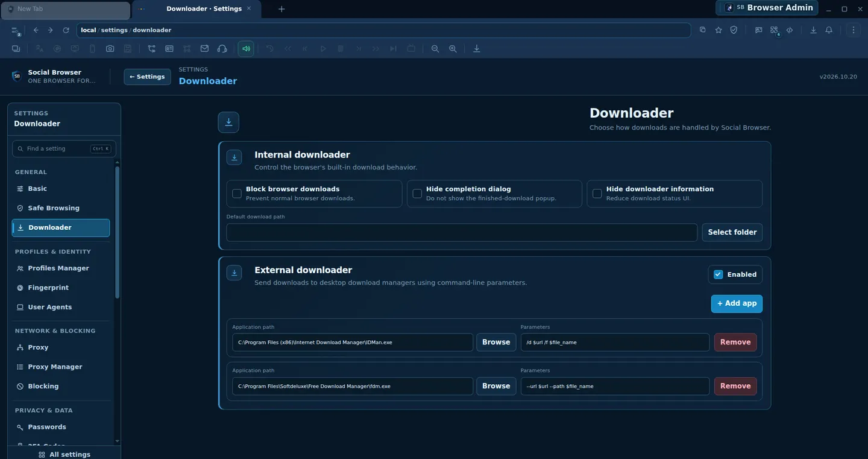Switch to the New Tab tab

pyautogui.click(x=65, y=9)
